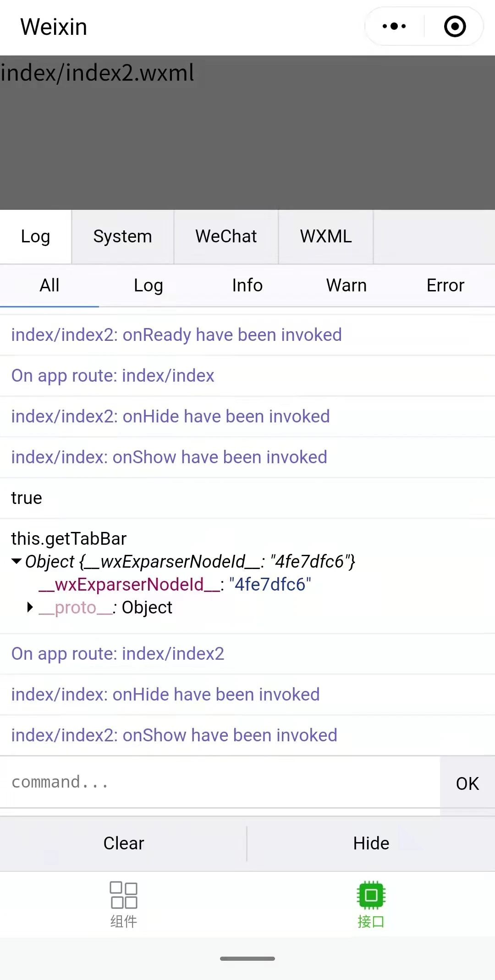The width and height of the screenshot is (495, 980).
Task: Open the WeChat tab
Action: [226, 237]
